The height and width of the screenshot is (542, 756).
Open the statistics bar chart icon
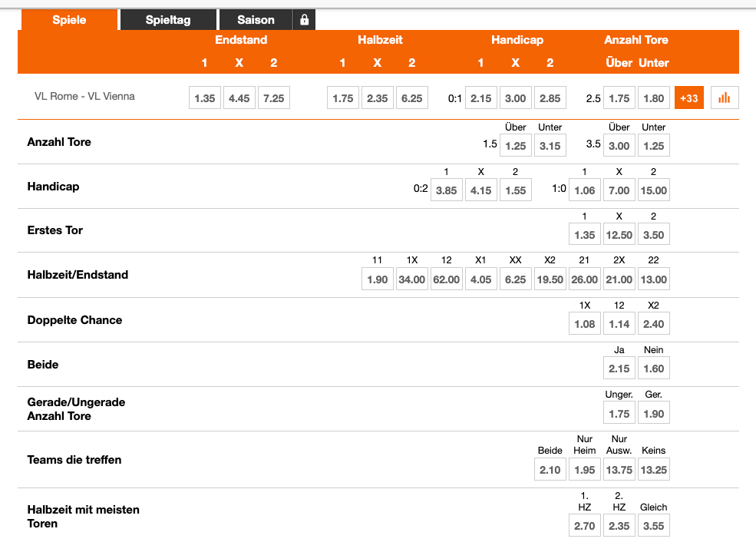pos(724,97)
